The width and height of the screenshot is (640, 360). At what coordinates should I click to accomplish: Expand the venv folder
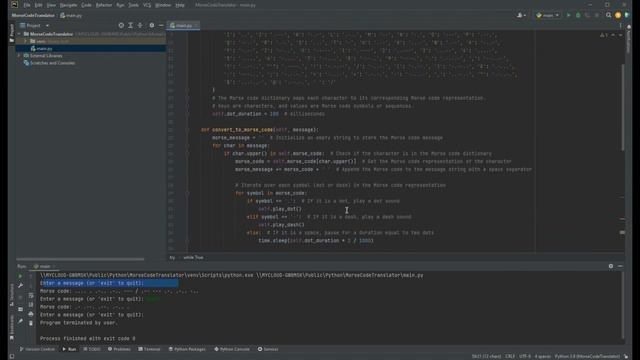(25, 41)
